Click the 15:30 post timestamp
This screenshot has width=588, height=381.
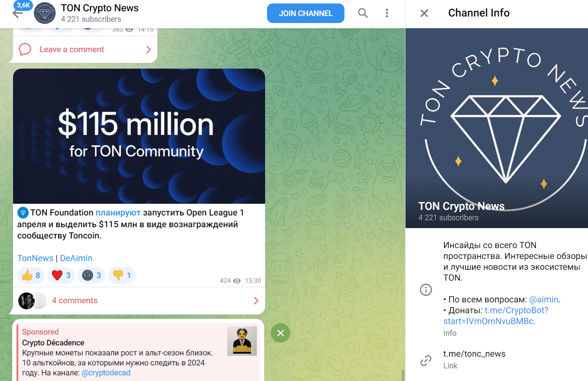(253, 281)
